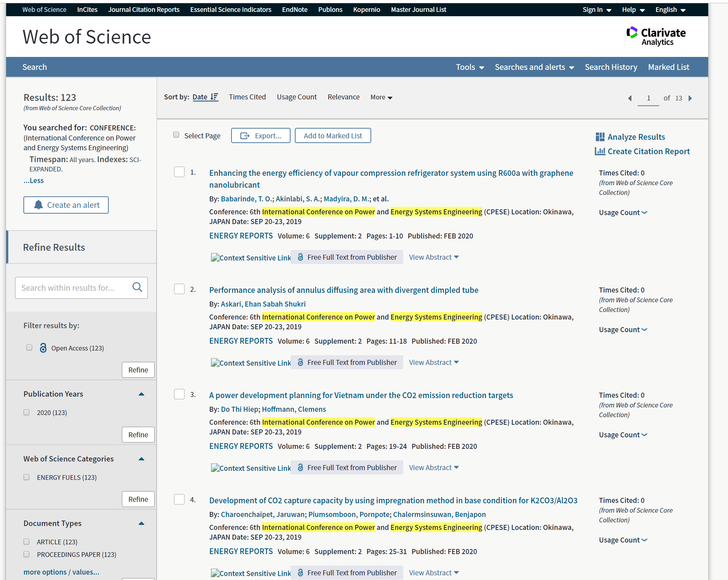Click the Date sort descending icon
Screen dimensions: 728x580
214,97
